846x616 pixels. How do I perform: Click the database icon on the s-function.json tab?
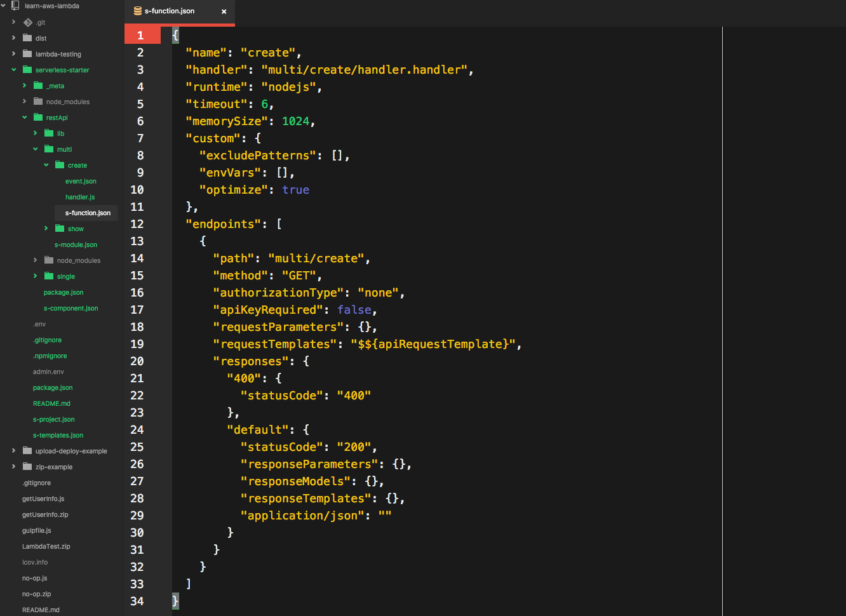(x=138, y=11)
